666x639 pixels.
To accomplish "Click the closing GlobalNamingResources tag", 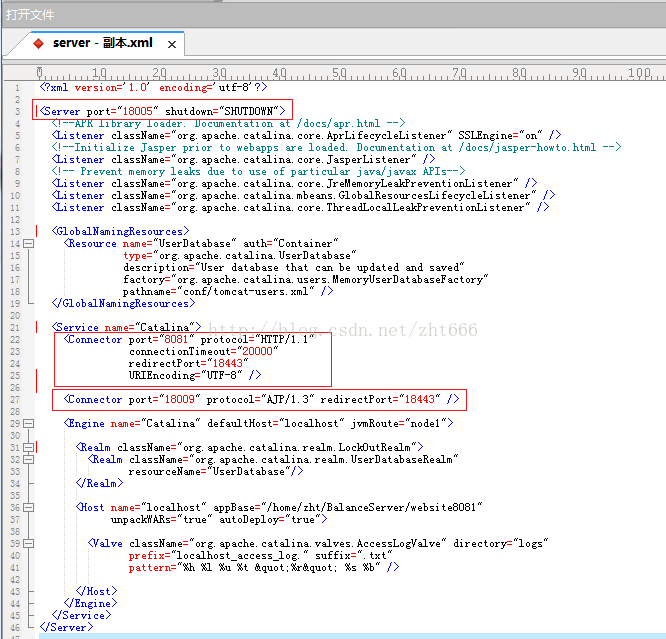I will [124, 303].
